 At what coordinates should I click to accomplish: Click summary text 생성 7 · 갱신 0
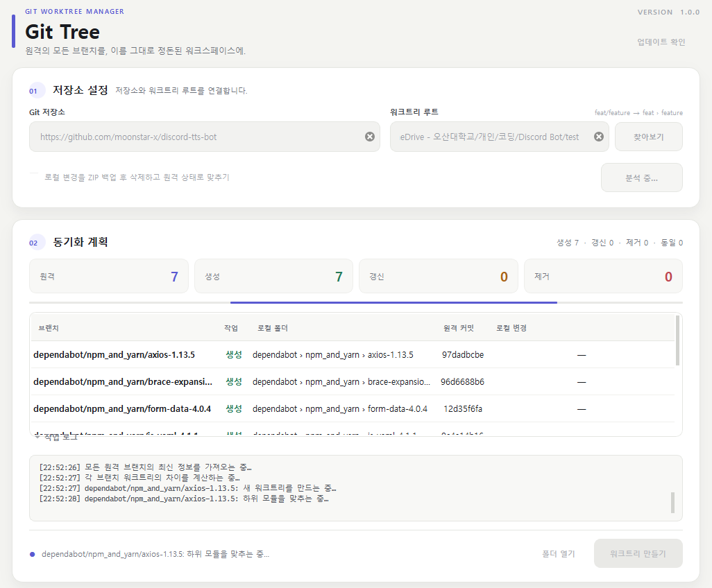click(585, 243)
